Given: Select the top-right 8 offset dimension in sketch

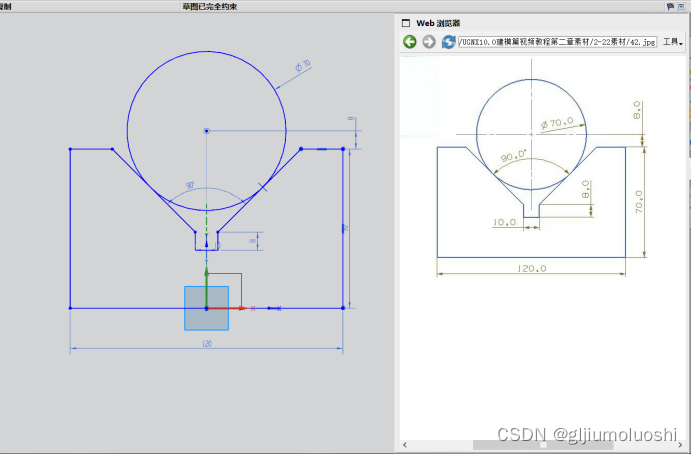Looking at the screenshot, I should tap(351, 119).
